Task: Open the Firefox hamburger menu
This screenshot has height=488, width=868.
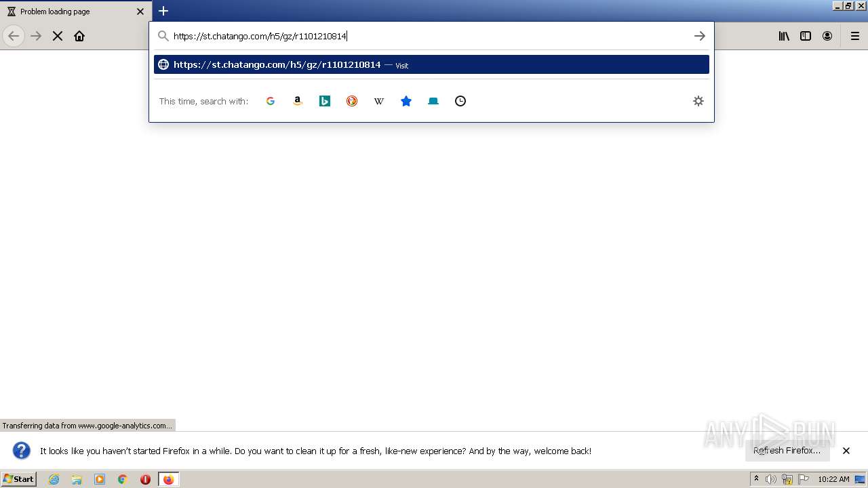Action: tap(855, 36)
